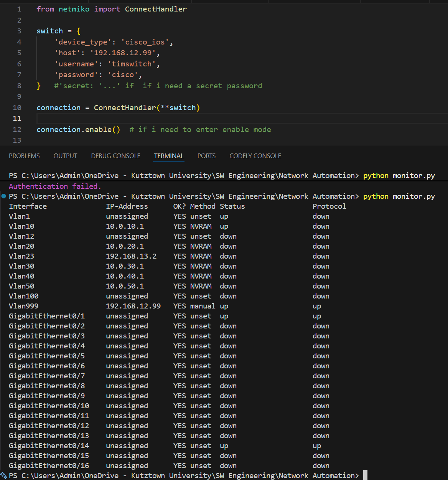Click the AI sparkles icon beside the terminal prompt

coord(4,476)
